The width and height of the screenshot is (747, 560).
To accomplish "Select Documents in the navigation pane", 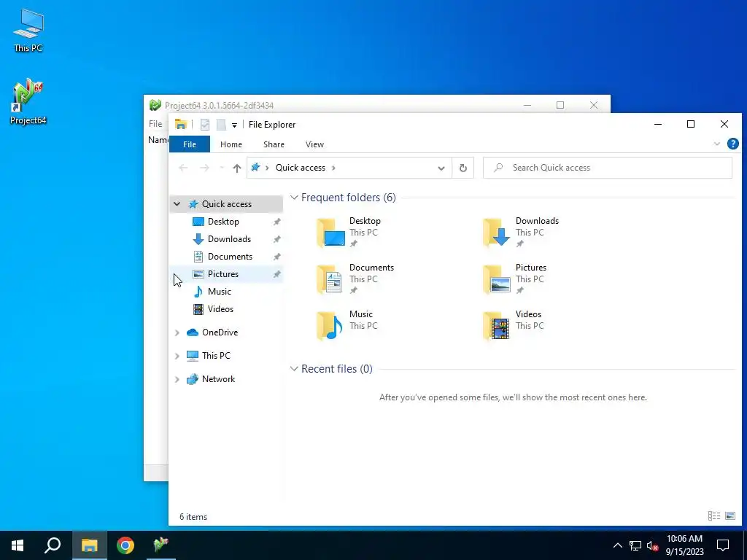I will point(230,256).
